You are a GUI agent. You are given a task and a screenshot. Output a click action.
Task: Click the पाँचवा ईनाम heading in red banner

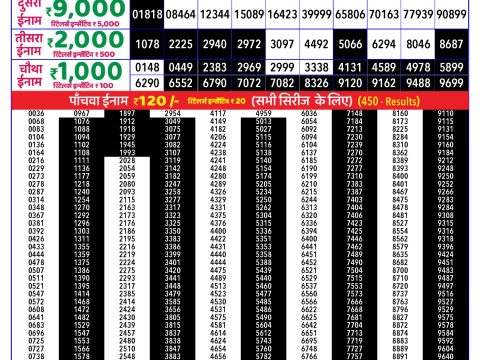point(99,101)
